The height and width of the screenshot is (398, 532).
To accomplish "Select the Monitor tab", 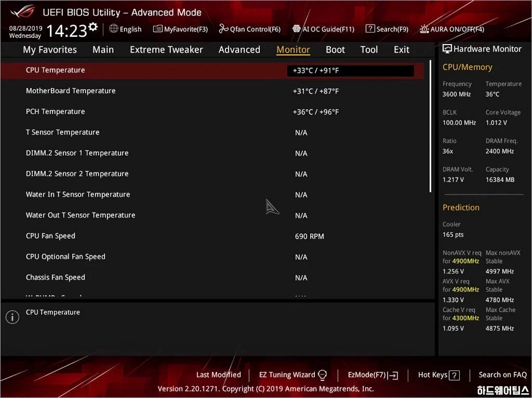I will [x=293, y=50].
